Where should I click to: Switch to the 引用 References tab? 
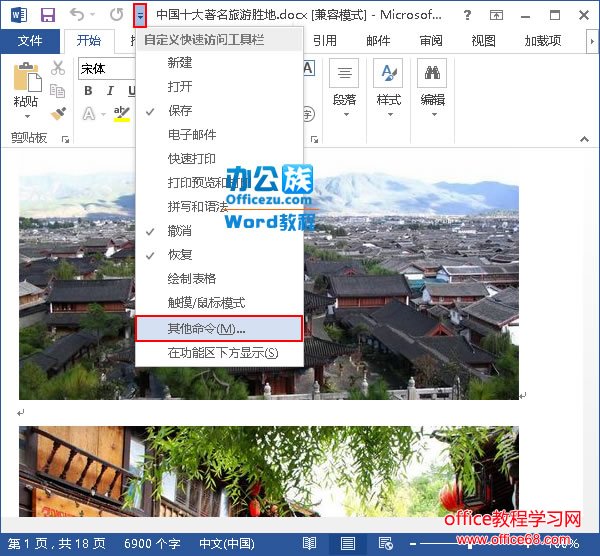[x=325, y=41]
